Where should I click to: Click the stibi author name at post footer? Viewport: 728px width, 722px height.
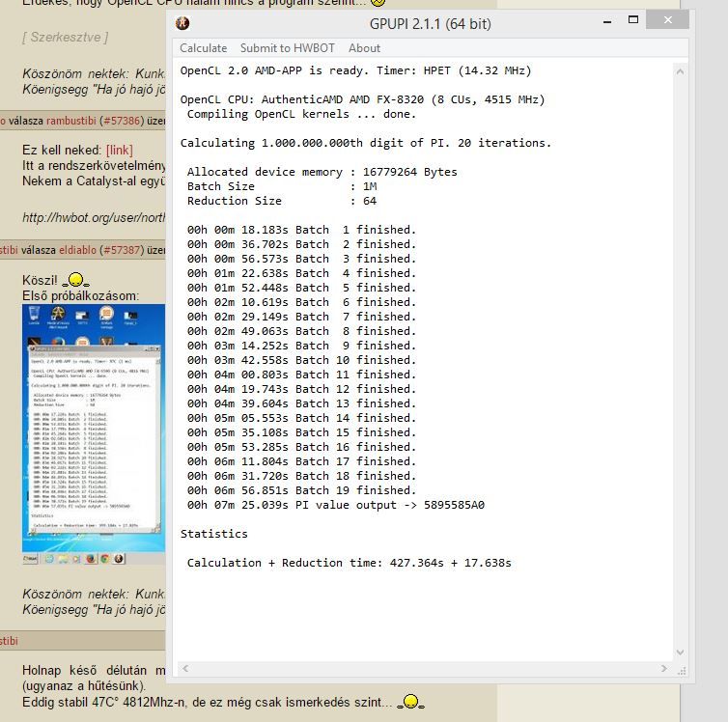(x=9, y=641)
